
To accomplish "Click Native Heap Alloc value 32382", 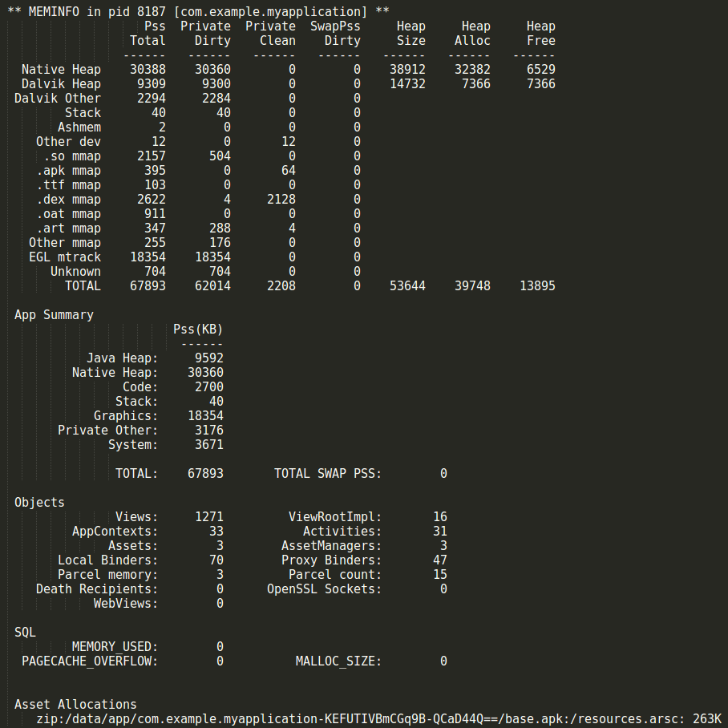I will click(473, 70).
